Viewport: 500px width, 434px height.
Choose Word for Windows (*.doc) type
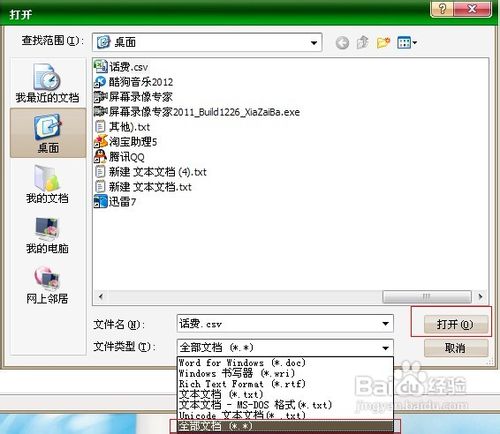(285, 362)
